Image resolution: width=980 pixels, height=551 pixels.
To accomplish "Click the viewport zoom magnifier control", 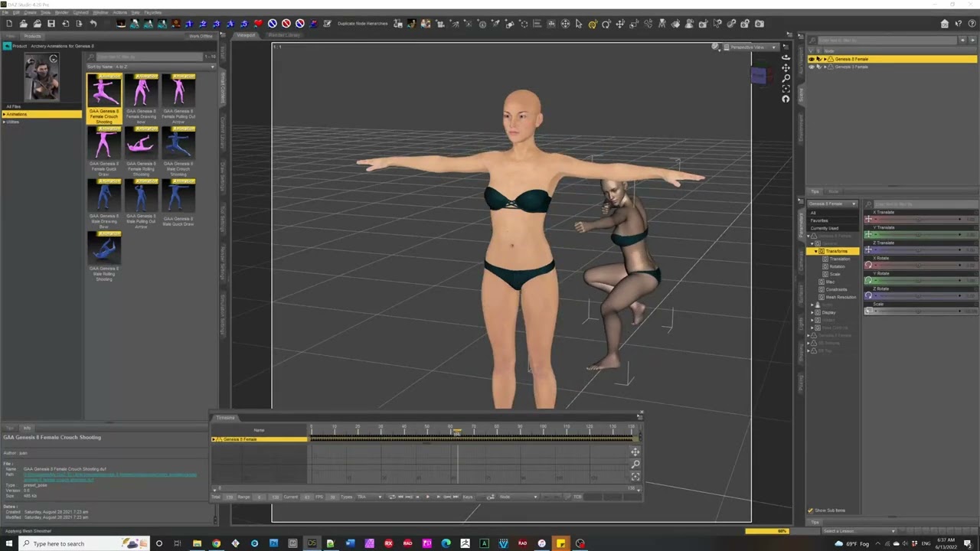I will 786,78.
